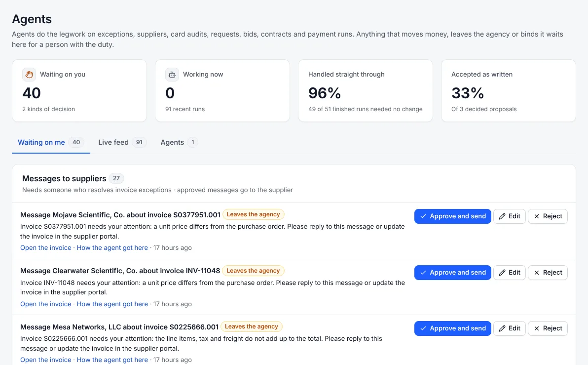Click the Working now 0 value

click(170, 93)
